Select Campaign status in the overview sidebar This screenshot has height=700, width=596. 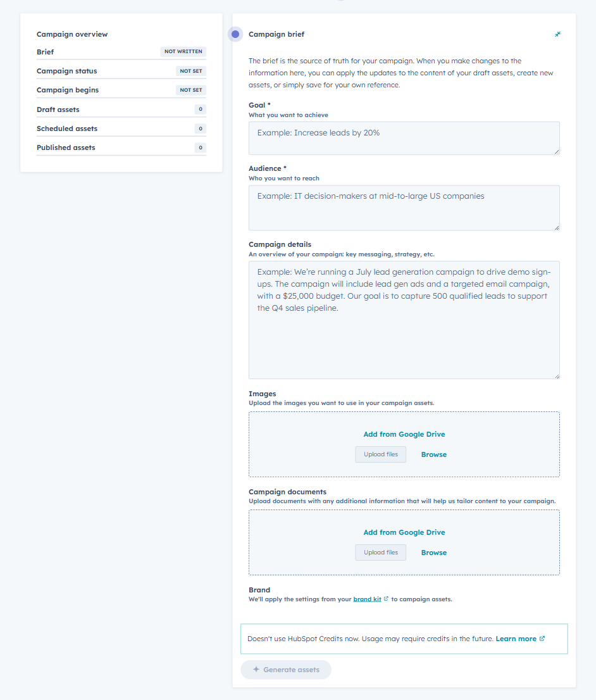pos(67,71)
